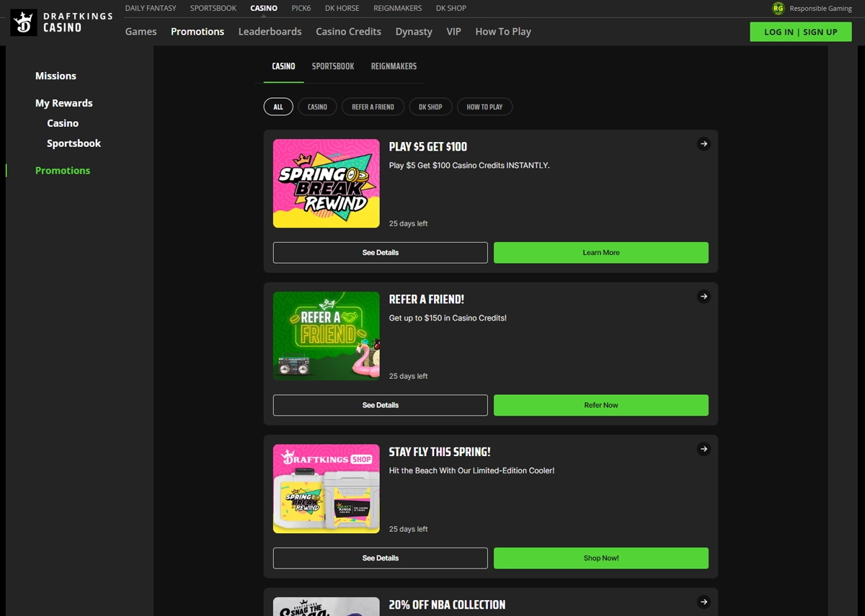Switch to the Sportsbook promotions tab

[x=333, y=66]
